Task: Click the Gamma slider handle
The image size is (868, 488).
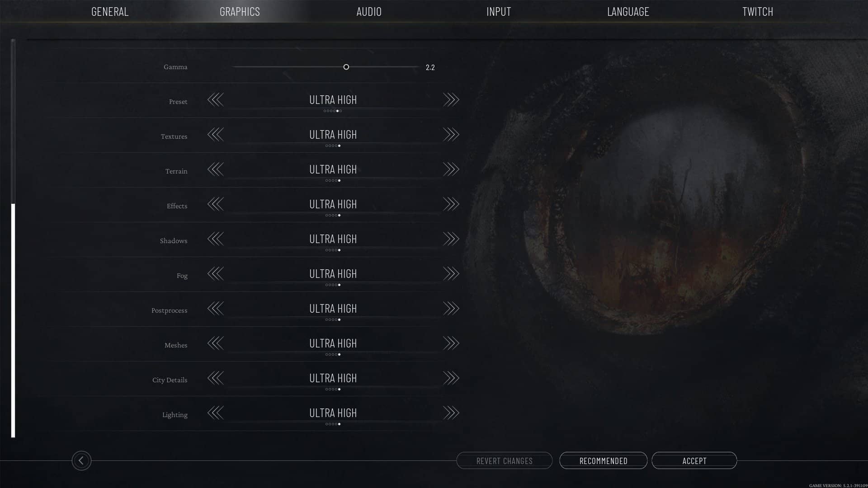Action: pyautogui.click(x=346, y=67)
